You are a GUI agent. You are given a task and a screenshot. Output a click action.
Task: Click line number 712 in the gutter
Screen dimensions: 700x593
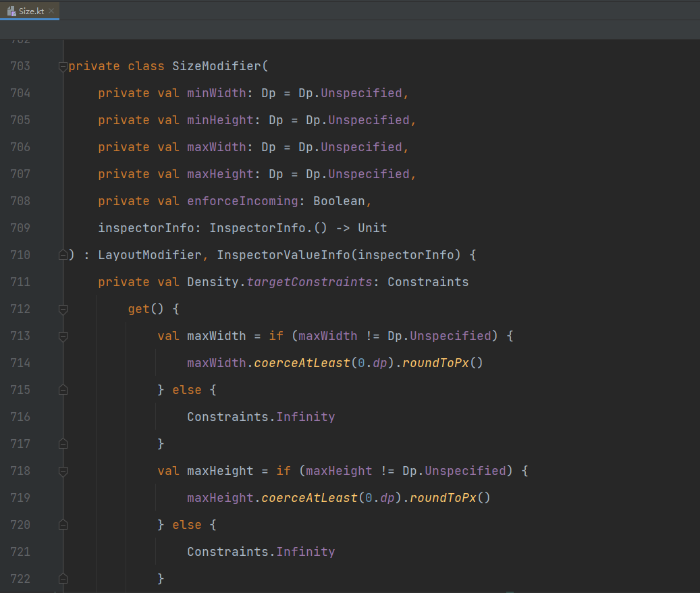(x=20, y=309)
